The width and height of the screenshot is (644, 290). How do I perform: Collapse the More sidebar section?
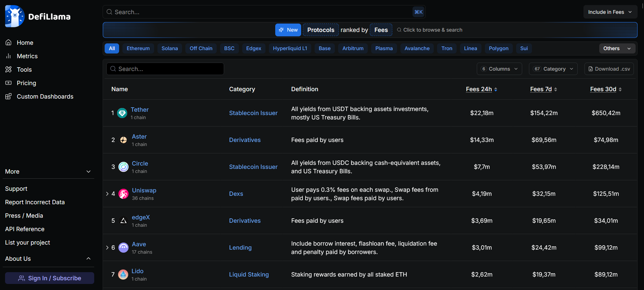(x=88, y=172)
